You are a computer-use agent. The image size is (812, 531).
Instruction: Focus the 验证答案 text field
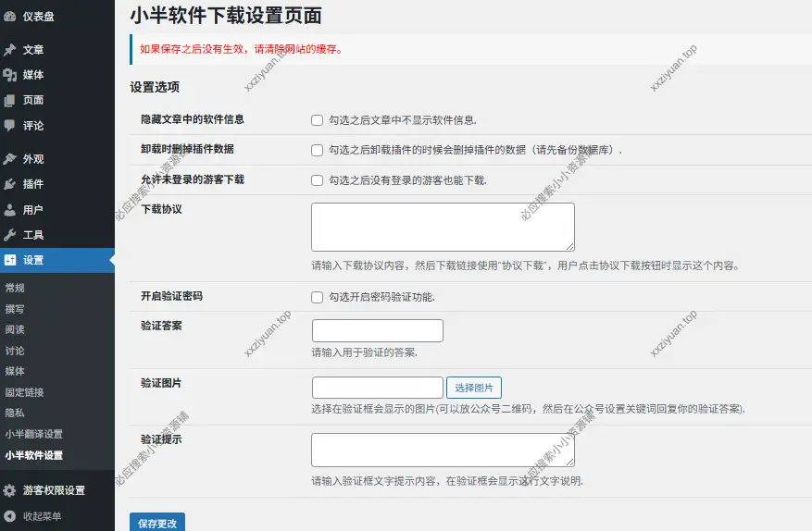(x=378, y=330)
